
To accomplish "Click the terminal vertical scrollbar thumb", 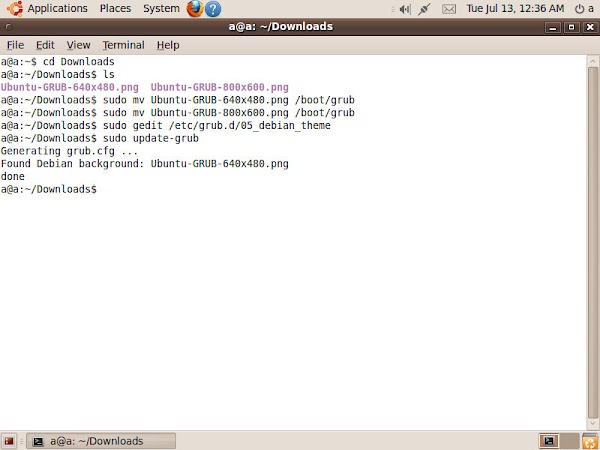I will (x=593, y=243).
